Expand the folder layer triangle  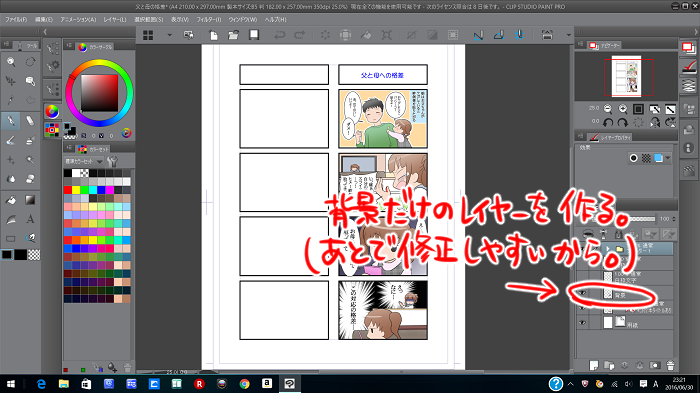[x=608, y=249]
